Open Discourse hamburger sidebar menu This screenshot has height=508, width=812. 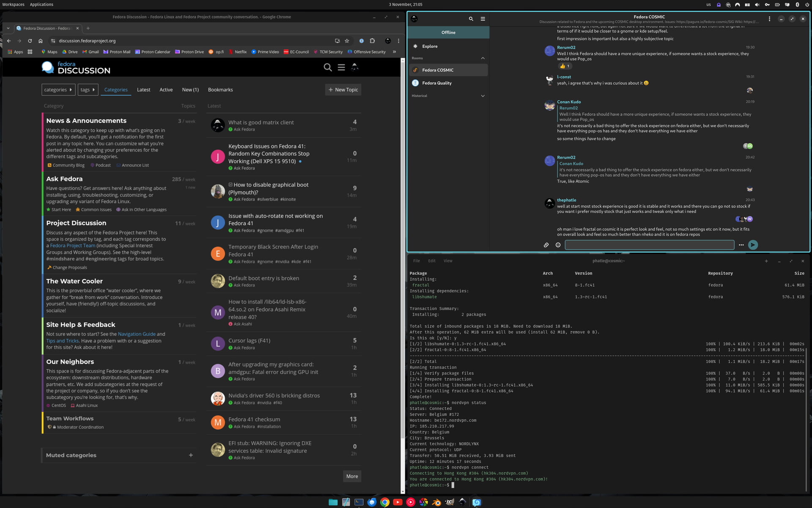coord(341,67)
